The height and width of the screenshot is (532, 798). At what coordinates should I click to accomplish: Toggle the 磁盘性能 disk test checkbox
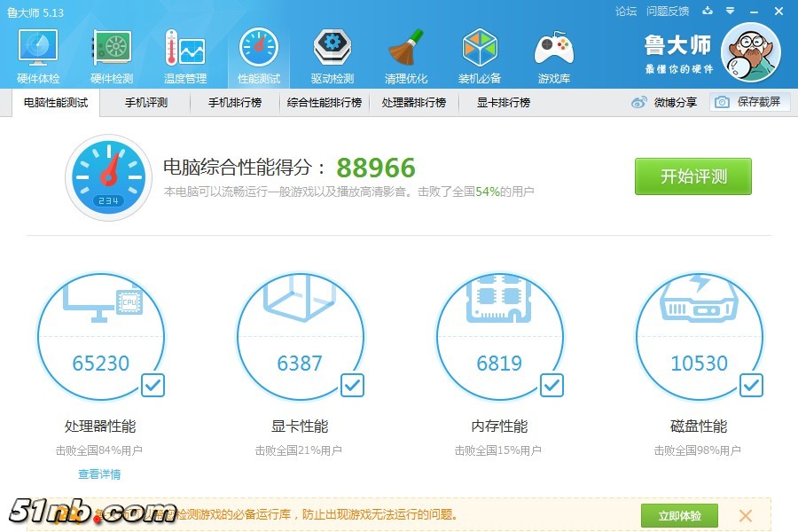pos(751,386)
